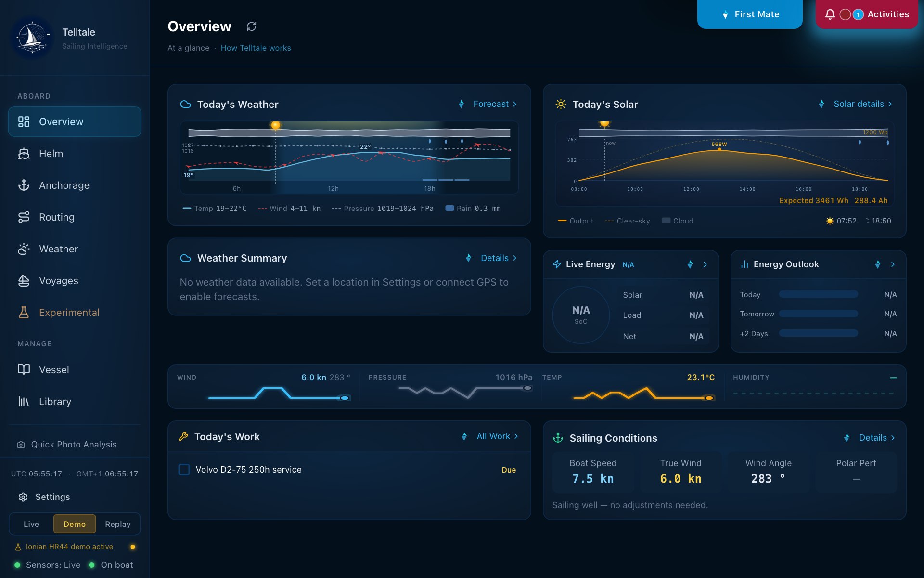The height and width of the screenshot is (578, 924).
Task: Click the Today energy outlook bar
Action: pyautogui.click(x=818, y=294)
